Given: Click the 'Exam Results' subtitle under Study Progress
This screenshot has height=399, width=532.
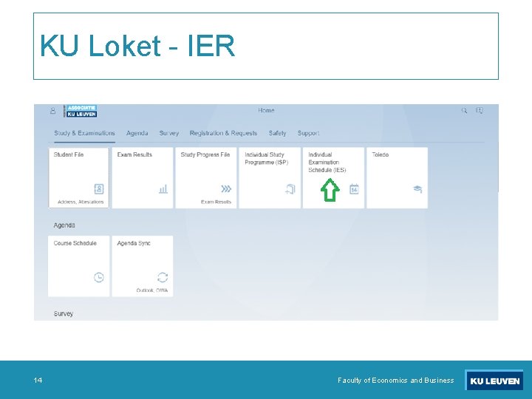Looking at the screenshot, I should (216, 202).
